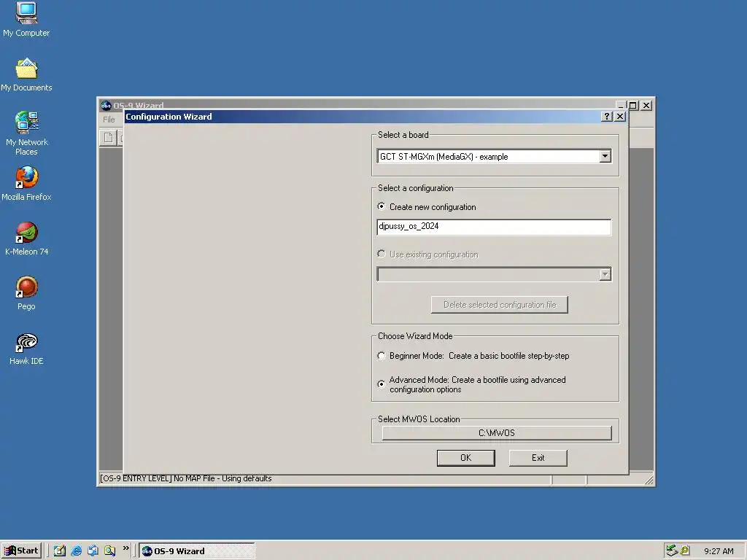This screenshot has height=560, width=747.
Task: Click the key-shaped system tray icon
Action: pos(685,551)
